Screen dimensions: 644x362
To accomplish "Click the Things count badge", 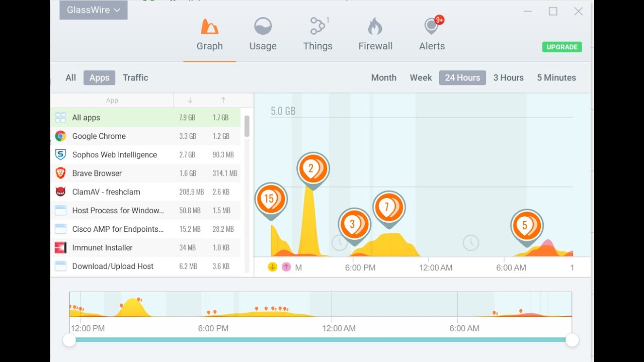I will [x=328, y=20].
